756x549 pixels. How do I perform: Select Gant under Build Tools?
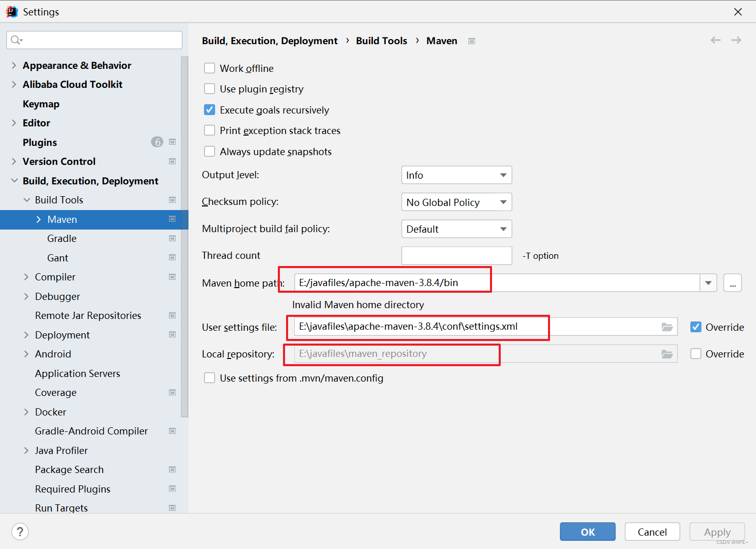click(x=58, y=258)
